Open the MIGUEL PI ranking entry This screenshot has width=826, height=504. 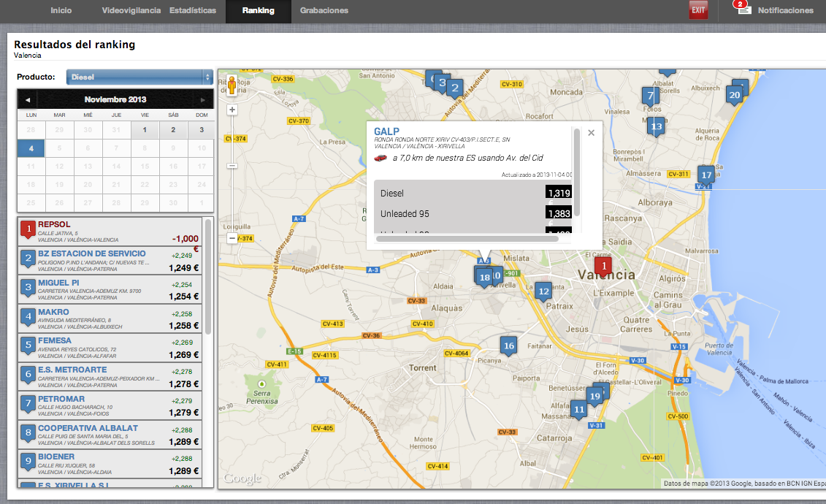click(x=110, y=290)
